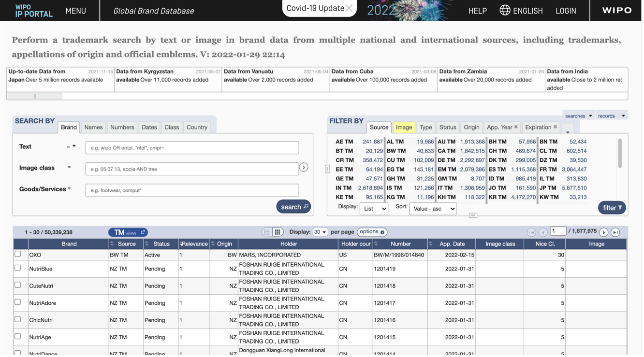Select the Class search tab
The image size is (644, 357).
(172, 128)
